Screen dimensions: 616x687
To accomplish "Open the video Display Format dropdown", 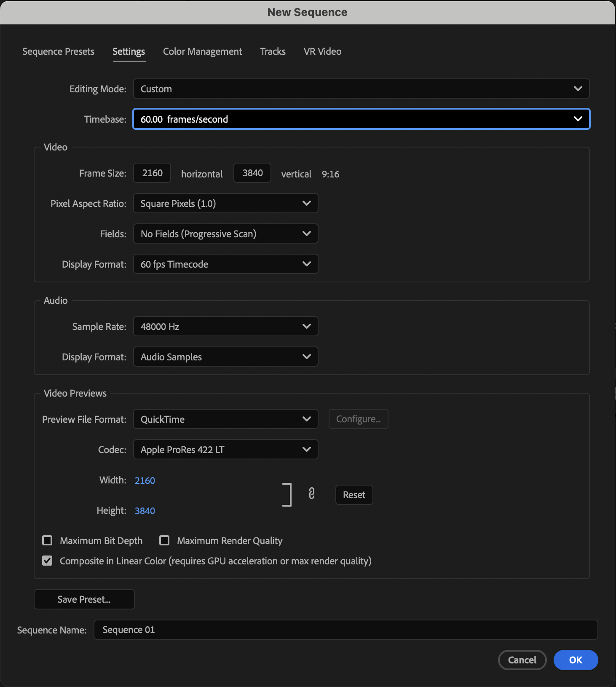I will point(225,264).
